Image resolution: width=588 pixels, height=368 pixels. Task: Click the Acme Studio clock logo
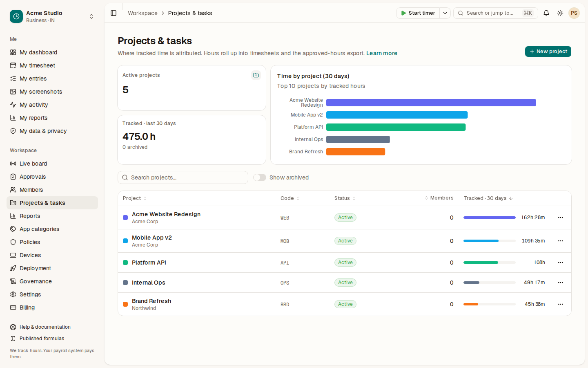16,16
